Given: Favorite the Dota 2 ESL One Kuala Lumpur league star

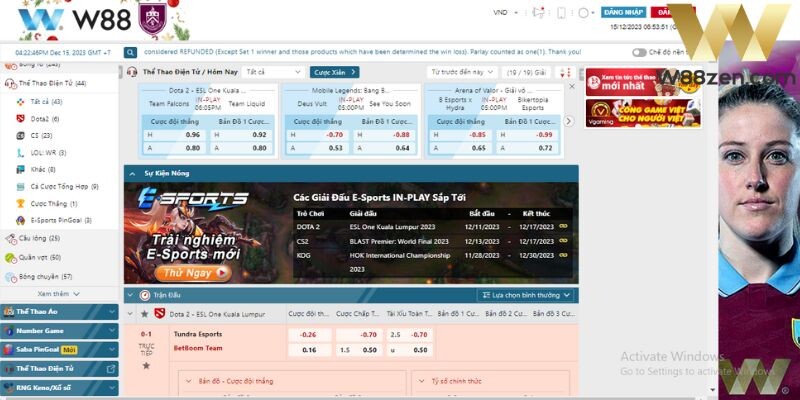Looking at the screenshot, I should pyautogui.click(x=145, y=314).
